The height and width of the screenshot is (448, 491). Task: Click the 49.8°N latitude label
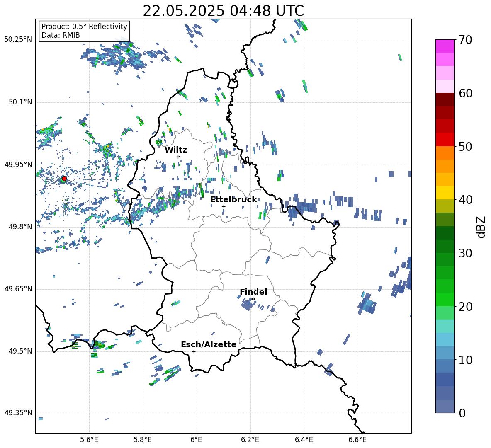pos(20,227)
